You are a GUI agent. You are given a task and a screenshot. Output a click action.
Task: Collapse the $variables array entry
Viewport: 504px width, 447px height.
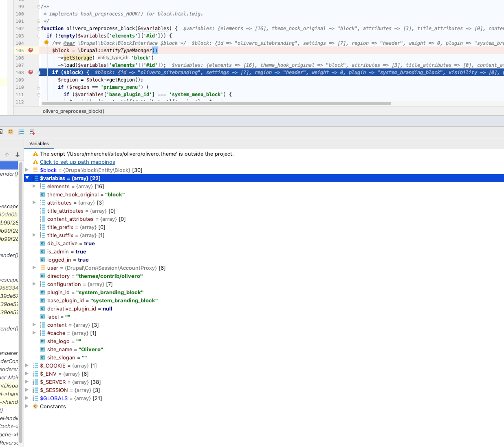point(27,178)
